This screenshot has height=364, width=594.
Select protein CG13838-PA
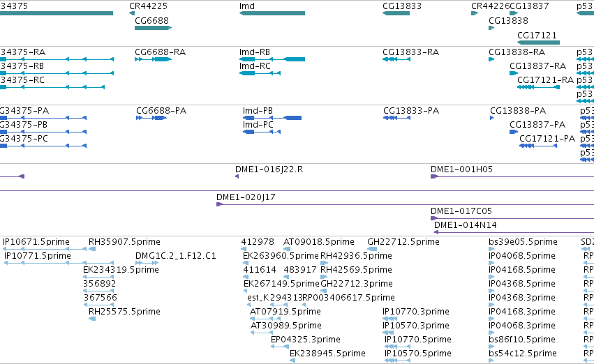tap(491, 118)
